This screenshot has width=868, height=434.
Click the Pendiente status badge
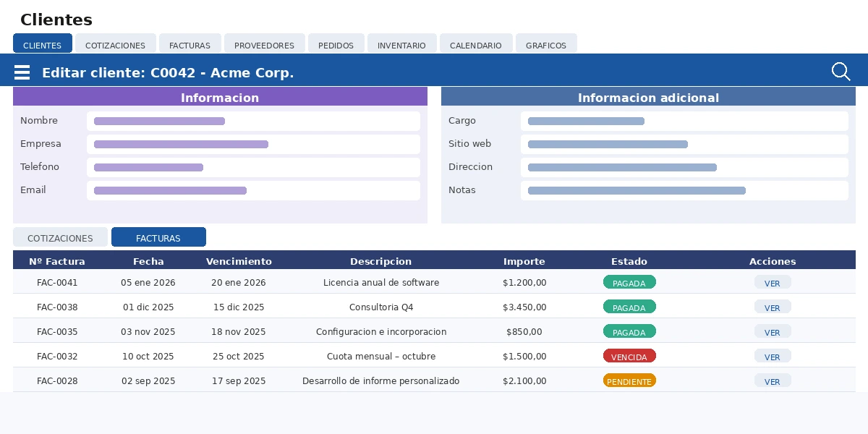point(629,380)
